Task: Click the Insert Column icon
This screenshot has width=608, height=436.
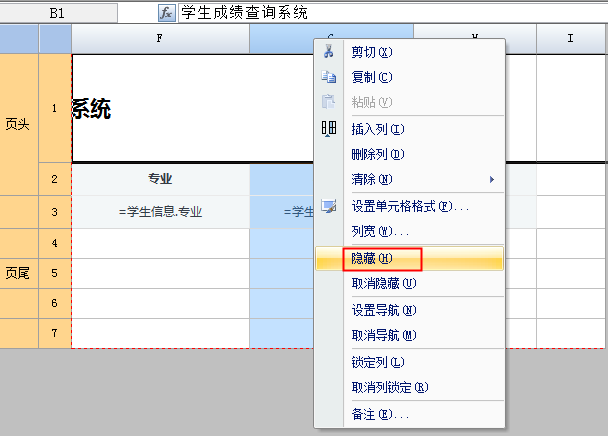Action: pyautogui.click(x=329, y=128)
